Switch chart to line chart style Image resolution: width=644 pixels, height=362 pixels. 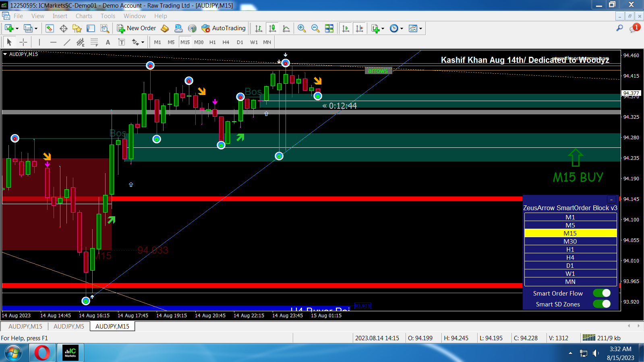[x=286, y=28]
